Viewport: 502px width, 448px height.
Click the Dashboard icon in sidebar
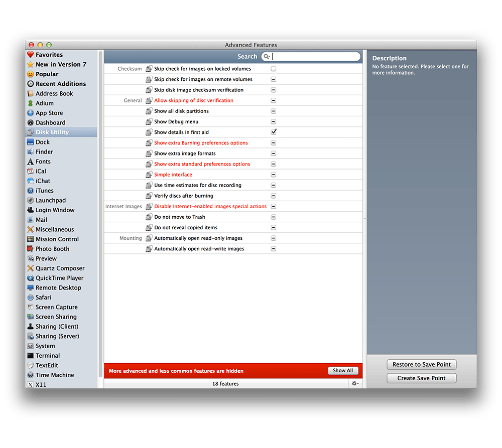31,122
